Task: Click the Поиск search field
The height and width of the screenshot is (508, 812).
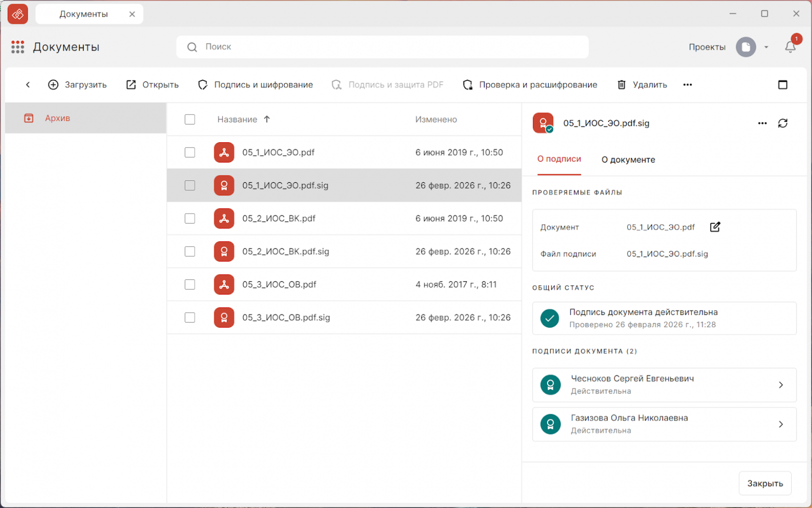Action: [383, 47]
